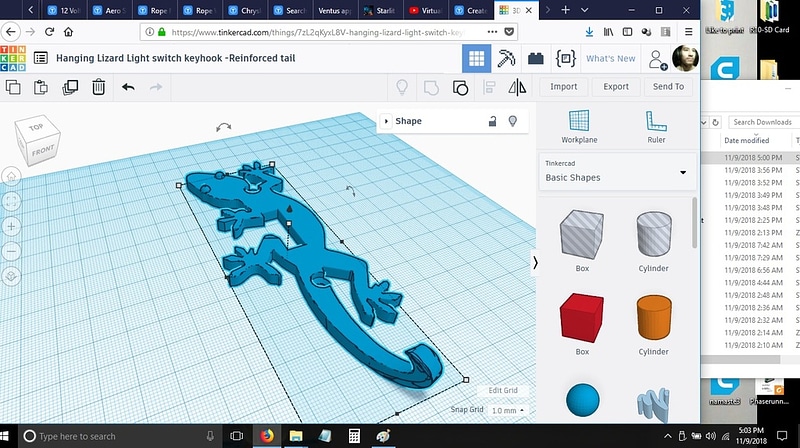The image size is (800, 448).
Task: Expand the Shape inspector panel
Action: pos(386,121)
